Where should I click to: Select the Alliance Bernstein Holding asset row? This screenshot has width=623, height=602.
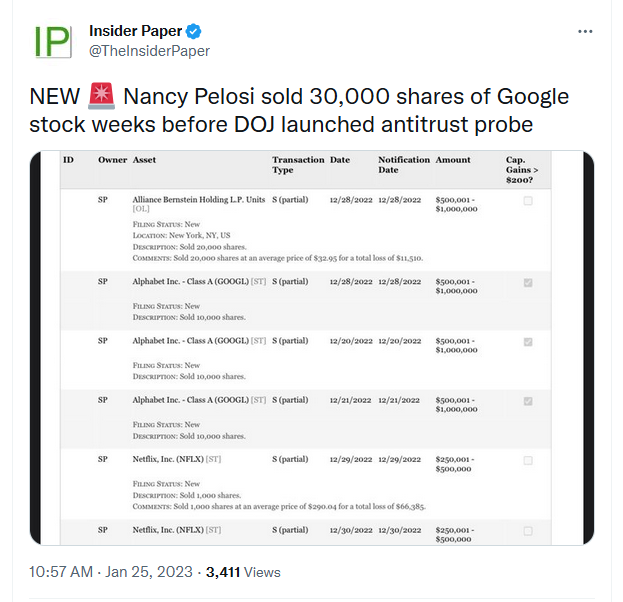point(305,230)
